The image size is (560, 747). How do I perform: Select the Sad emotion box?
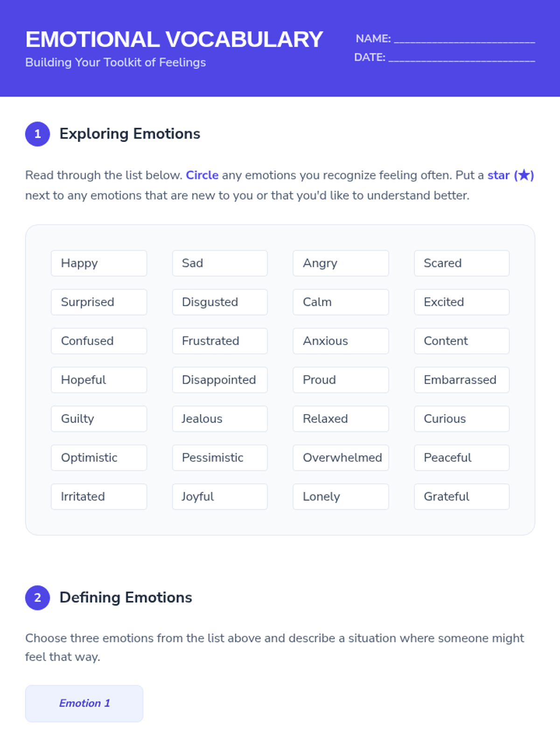tap(220, 263)
